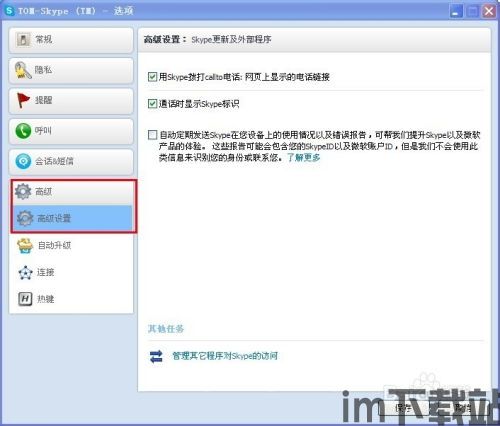Screen dimensions: 500x426
Task: Open the 呼叫 calls settings section
Action: [71, 131]
